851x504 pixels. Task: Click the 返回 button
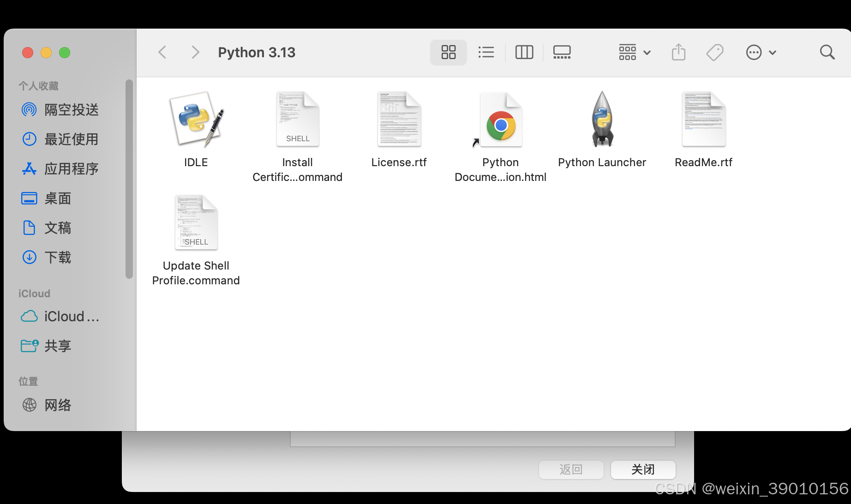click(571, 469)
